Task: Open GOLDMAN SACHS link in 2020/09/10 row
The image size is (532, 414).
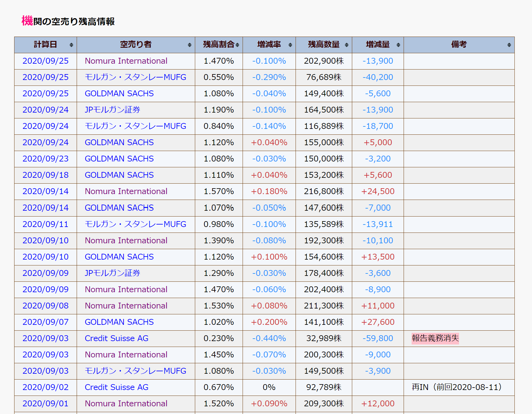Action: click(x=119, y=257)
